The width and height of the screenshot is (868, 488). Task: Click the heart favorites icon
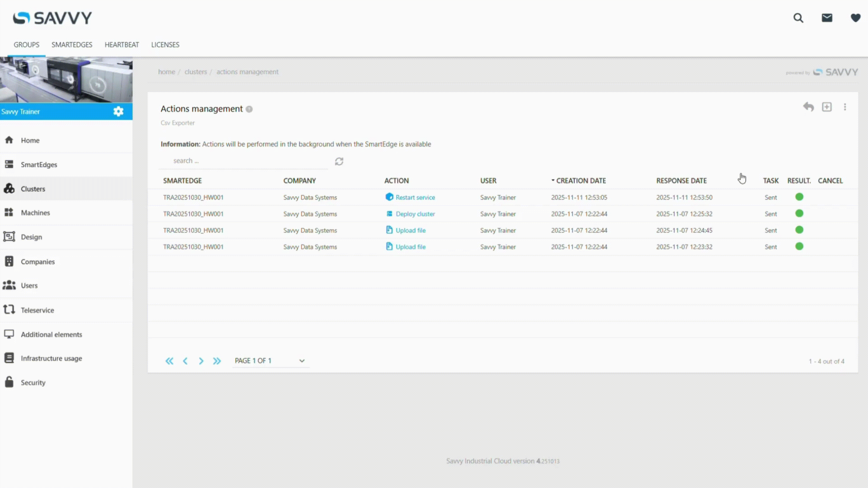pyautogui.click(x=855, y=18)
